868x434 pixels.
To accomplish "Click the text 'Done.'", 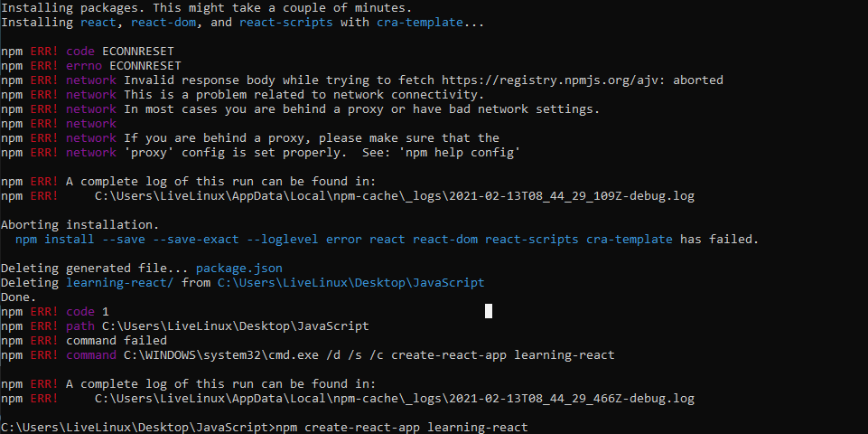I will coord(19,297).
